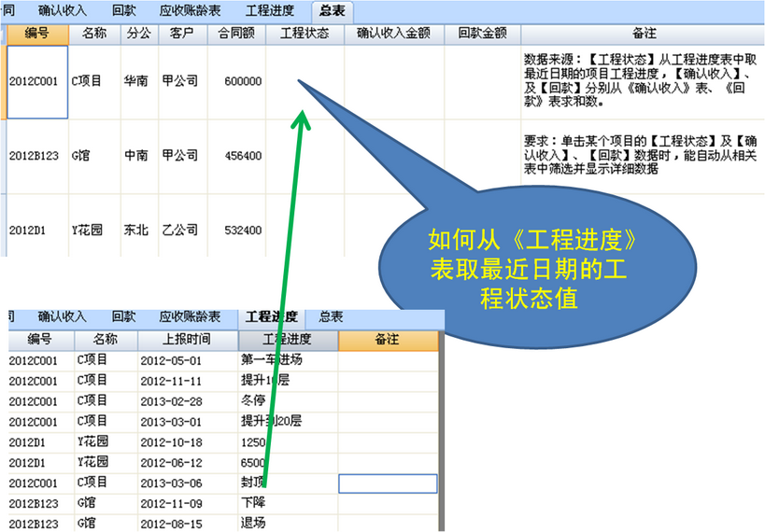765x532 pixels.
Task: Click contract amount cell 532400
Action: (x=243, y=230)
